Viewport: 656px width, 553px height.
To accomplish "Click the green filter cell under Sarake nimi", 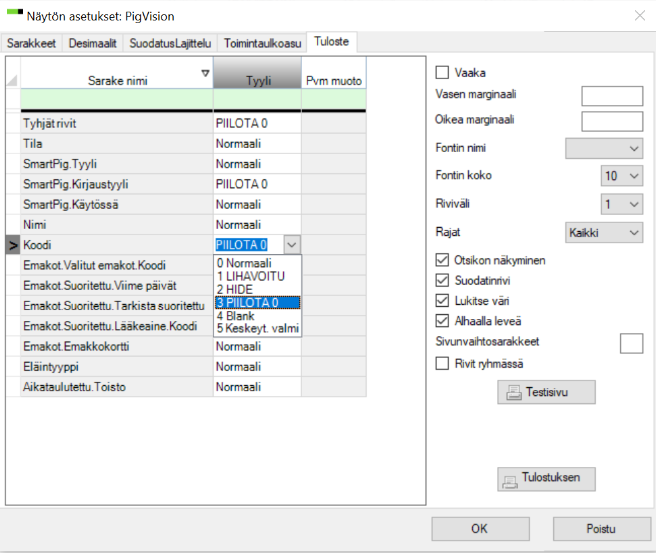I will click(117, 99).
